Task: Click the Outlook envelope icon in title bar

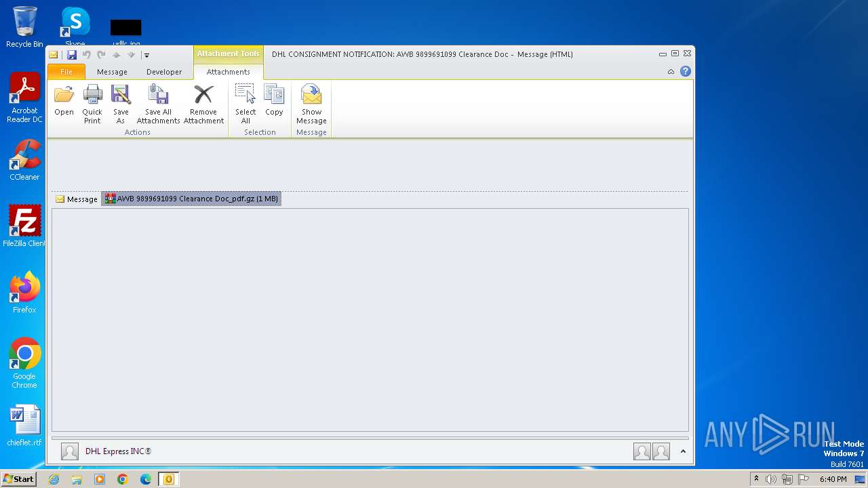Action: tap(54, 55)
